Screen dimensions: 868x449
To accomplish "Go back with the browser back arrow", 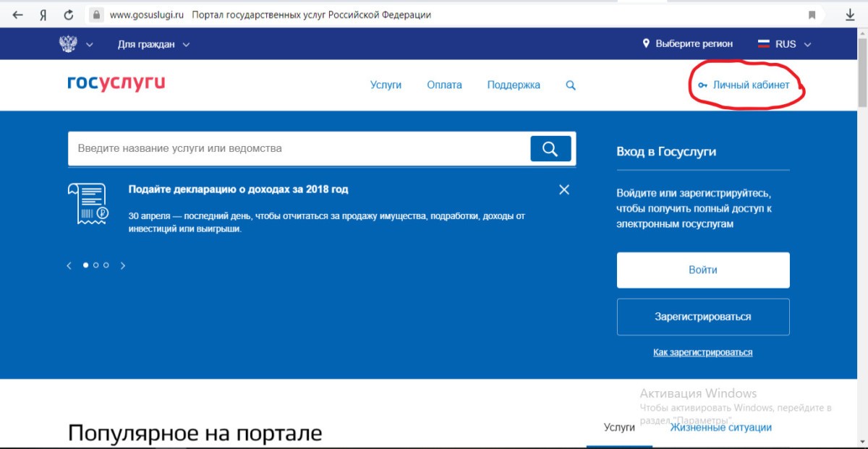I will (x=17, y=14).
